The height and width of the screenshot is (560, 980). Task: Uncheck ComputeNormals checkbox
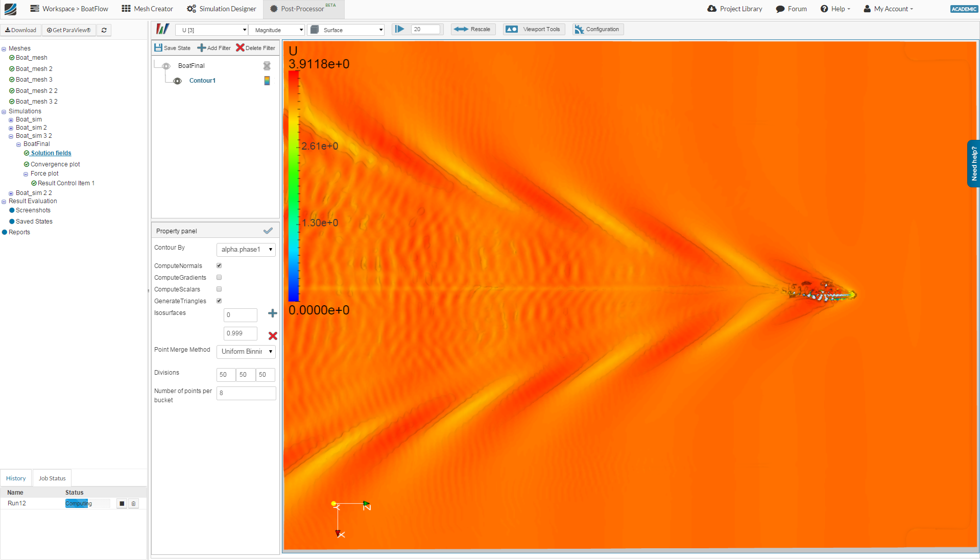219,265
